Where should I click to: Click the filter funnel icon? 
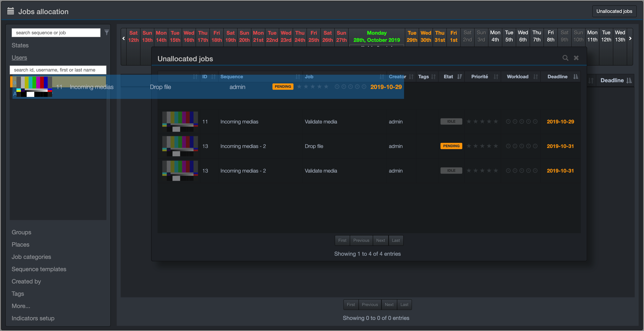(107, 33)
